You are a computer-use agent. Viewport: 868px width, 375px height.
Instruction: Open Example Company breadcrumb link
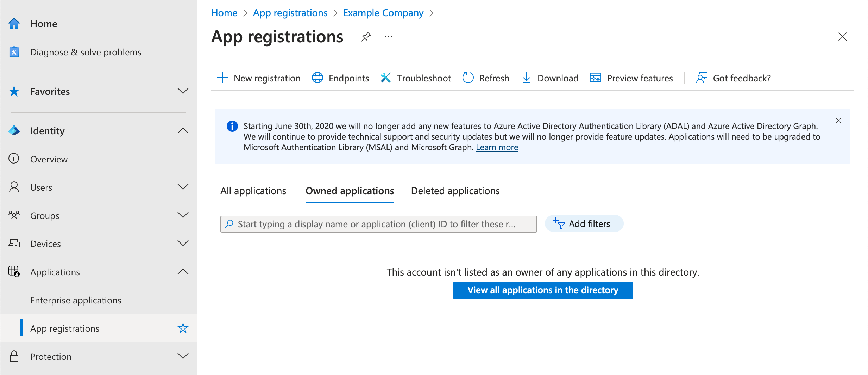tap(383, 13)
